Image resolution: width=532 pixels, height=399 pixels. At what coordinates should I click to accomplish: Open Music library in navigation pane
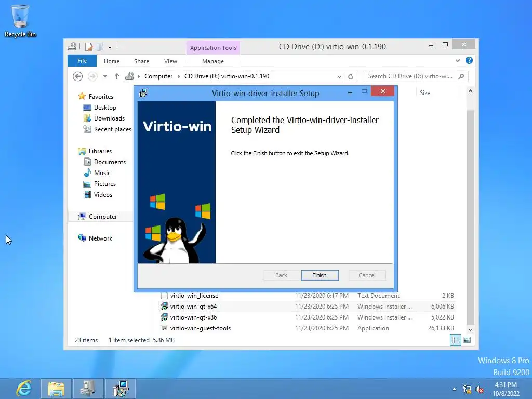(102, 172)
